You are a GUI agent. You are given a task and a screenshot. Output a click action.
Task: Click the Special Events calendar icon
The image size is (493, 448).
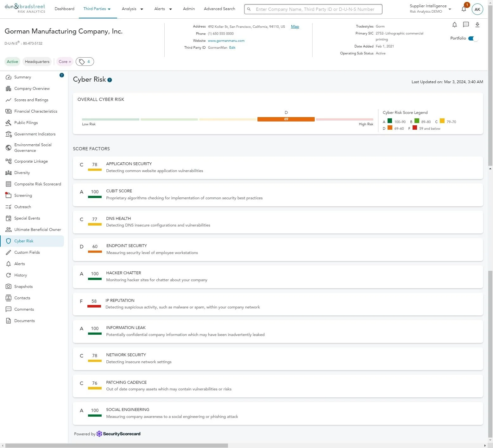coord(9,218)
